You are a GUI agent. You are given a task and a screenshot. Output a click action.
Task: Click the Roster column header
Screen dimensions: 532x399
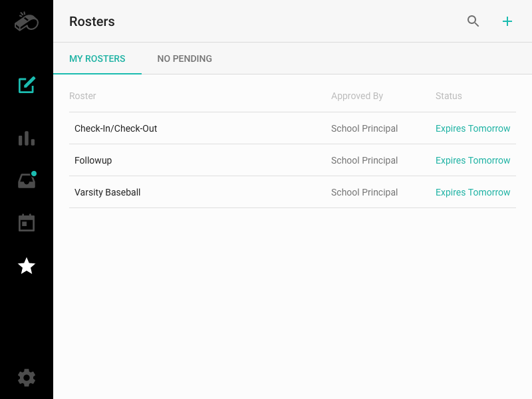(82, 96)
